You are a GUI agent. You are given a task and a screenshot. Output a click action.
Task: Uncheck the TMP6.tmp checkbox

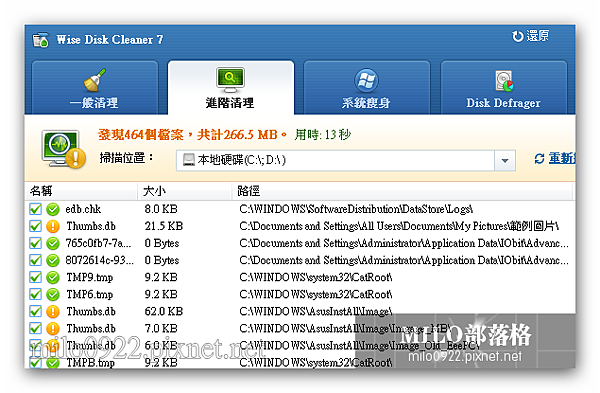tap(36, 294)
